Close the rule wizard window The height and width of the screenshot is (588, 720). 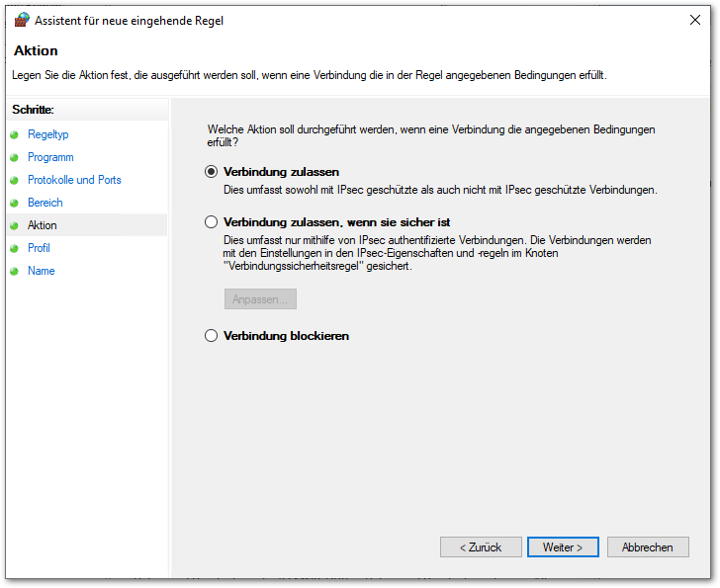pyautogui.click(x=688, y=20)
